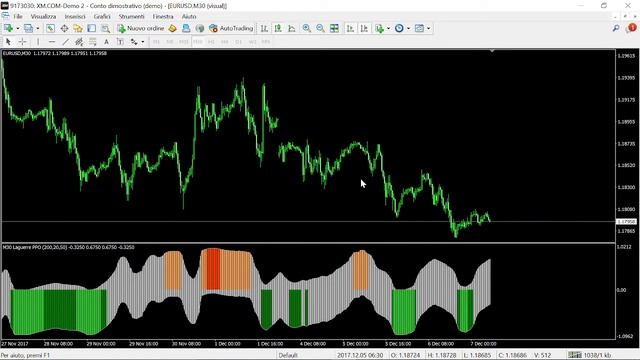
Task: Click the chart shift triangle marker
Action: [x=492, y=51]
